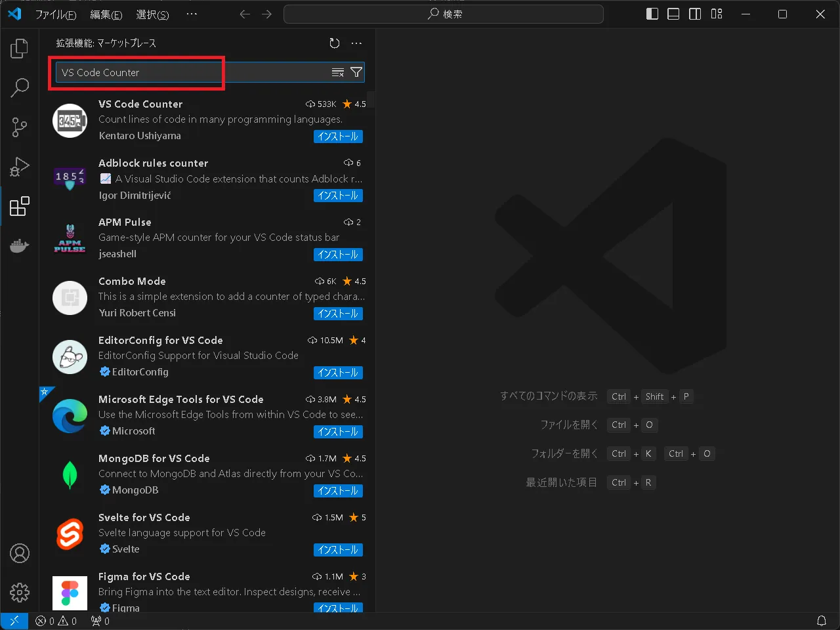The height and width of the screenshot is (630, 840).
Task: Go back in navigation history
Action: coord(245,14)
